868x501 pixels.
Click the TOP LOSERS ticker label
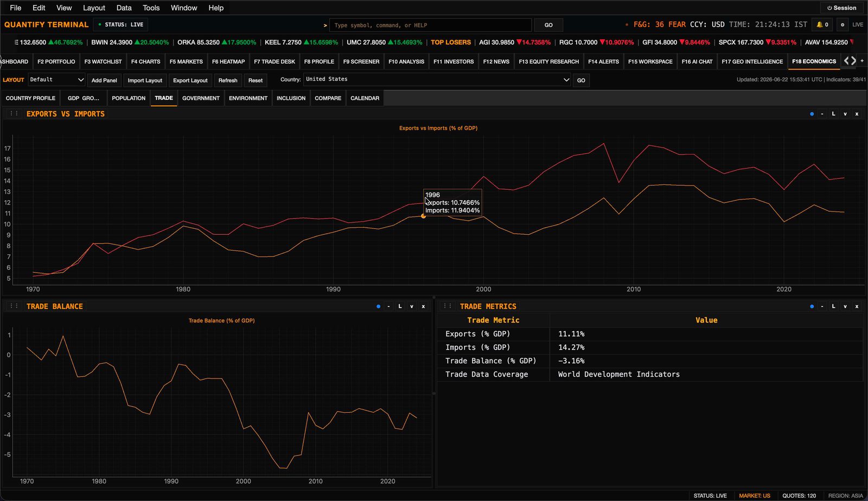(451, 42)
